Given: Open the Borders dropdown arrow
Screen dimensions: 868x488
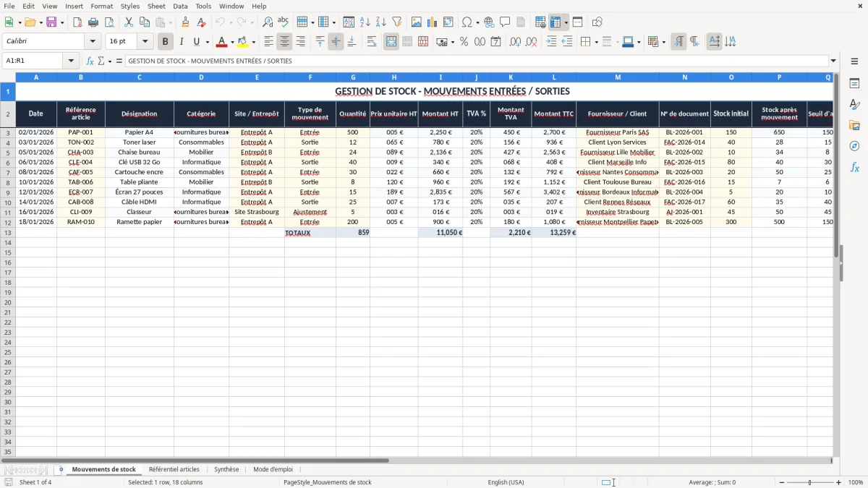Looking at the screenshot, I should [597, 42].
